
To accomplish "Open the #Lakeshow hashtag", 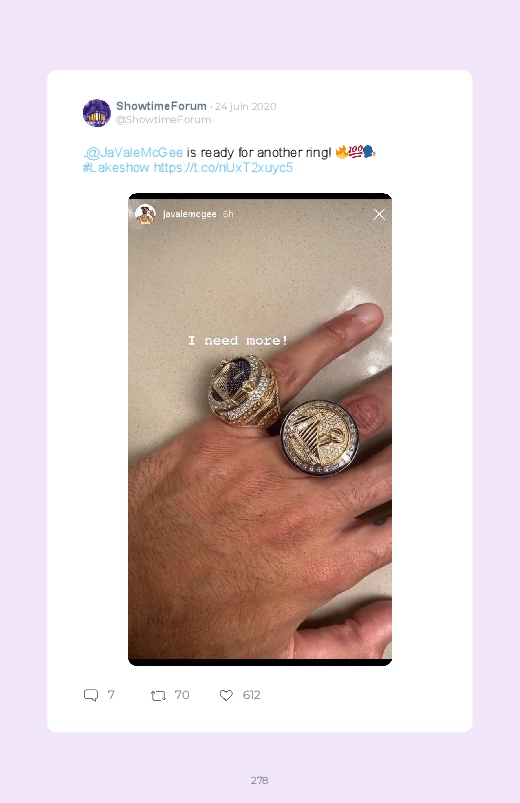I will 116,167.
